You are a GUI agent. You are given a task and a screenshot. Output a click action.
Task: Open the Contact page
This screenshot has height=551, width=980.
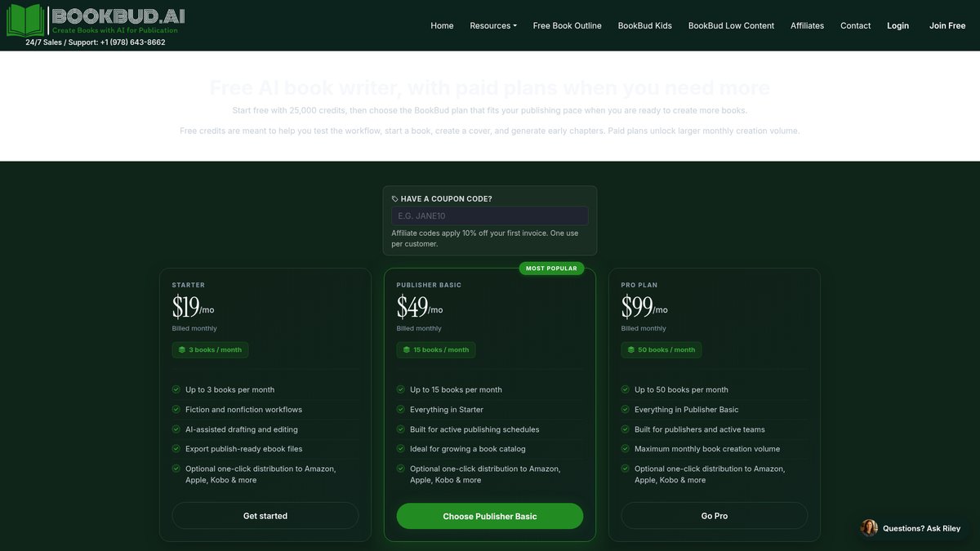tap(855, 25)
